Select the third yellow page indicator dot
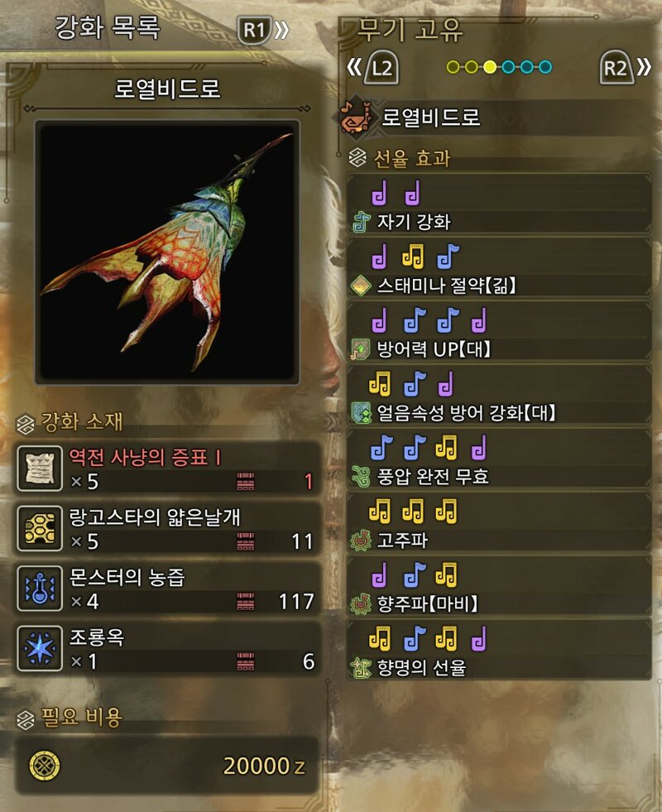The image size is (662, 812). click(x=490, y=67)
